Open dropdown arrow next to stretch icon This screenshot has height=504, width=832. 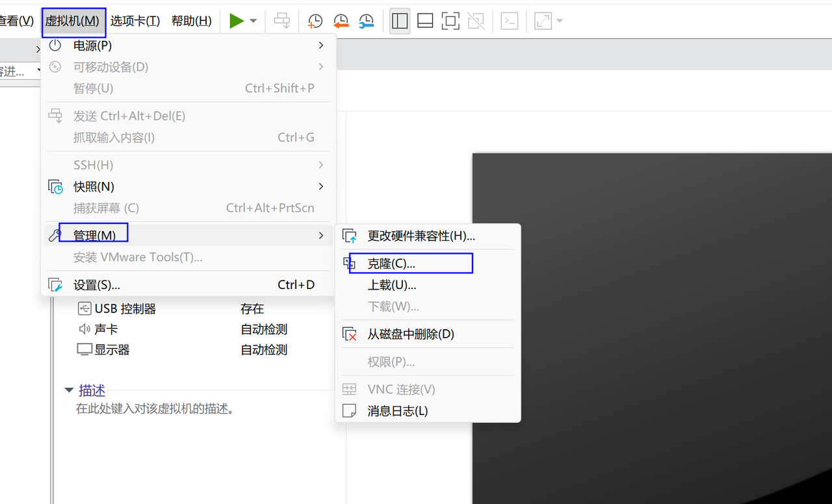pyautogui.click(x=559, y=21)
